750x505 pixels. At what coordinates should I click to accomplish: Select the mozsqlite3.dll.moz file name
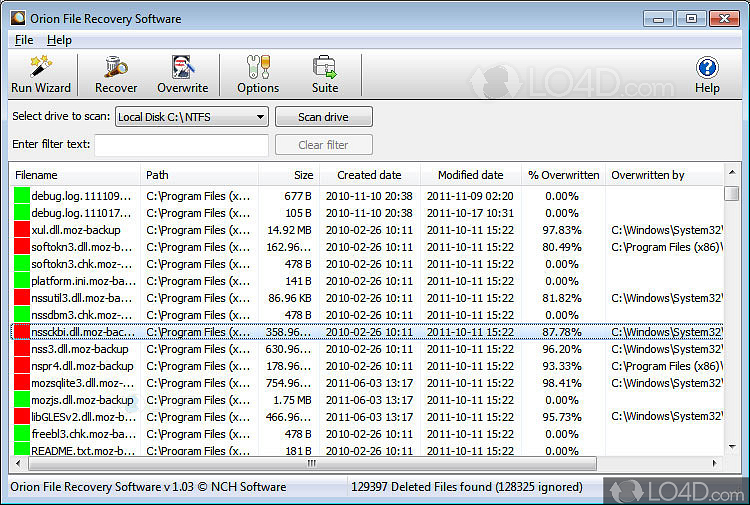click(x=82, y=383)
